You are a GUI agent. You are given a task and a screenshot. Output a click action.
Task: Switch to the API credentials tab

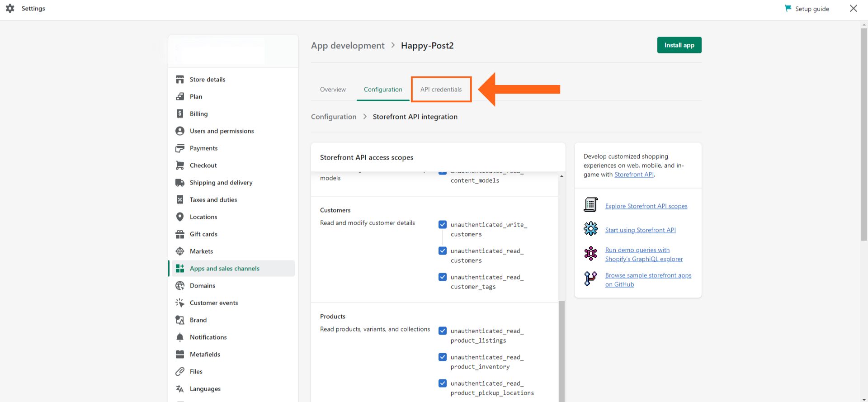(x=441, y=90)
